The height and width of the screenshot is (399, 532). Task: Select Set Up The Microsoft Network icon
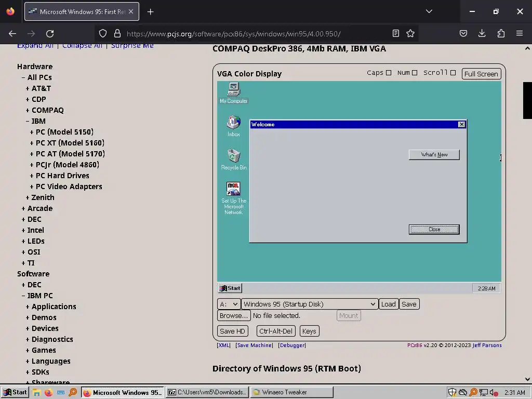point(233,198)
